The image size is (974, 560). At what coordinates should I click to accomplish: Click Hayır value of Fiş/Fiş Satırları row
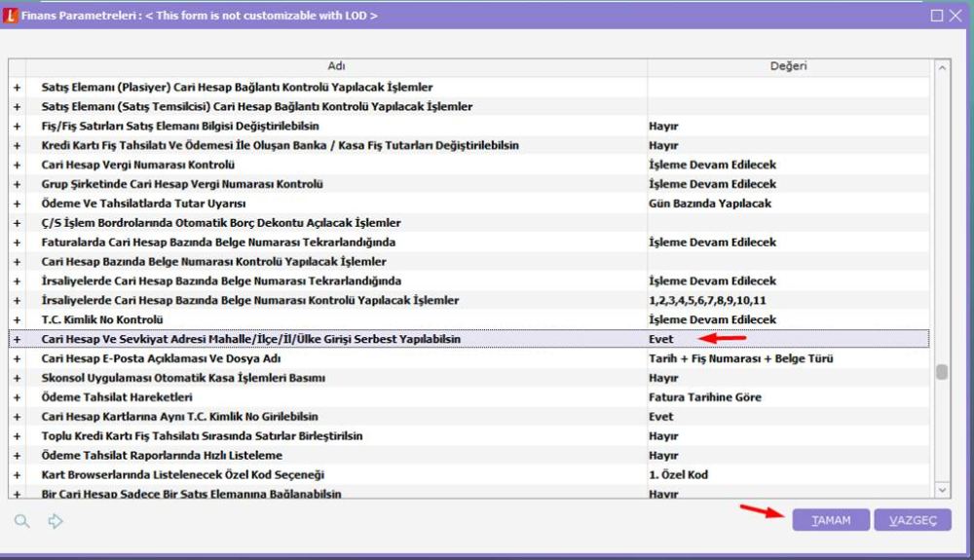(663, 126)
